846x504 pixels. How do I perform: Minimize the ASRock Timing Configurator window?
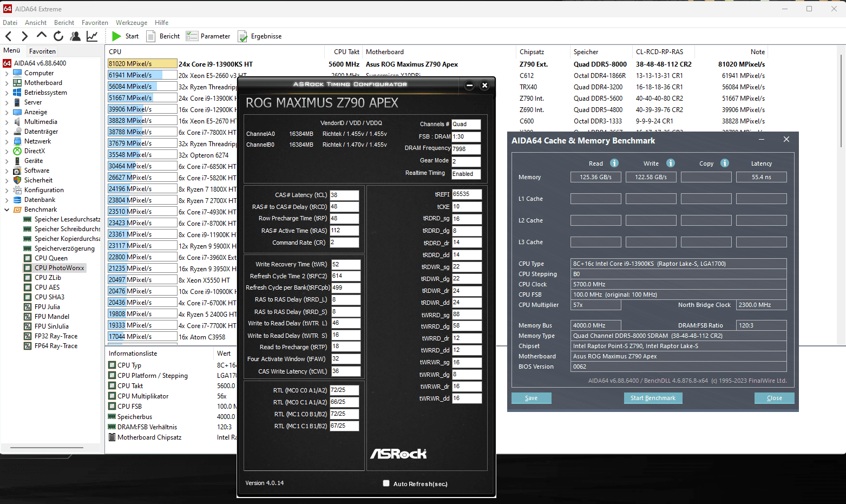[x=469, y=85]
